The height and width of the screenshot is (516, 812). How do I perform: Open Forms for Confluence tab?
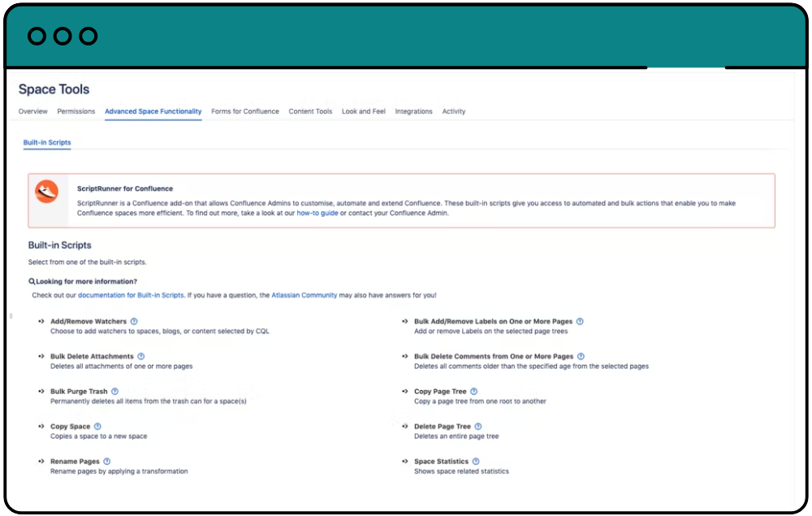pyautogui.click(x=245, y=111)
